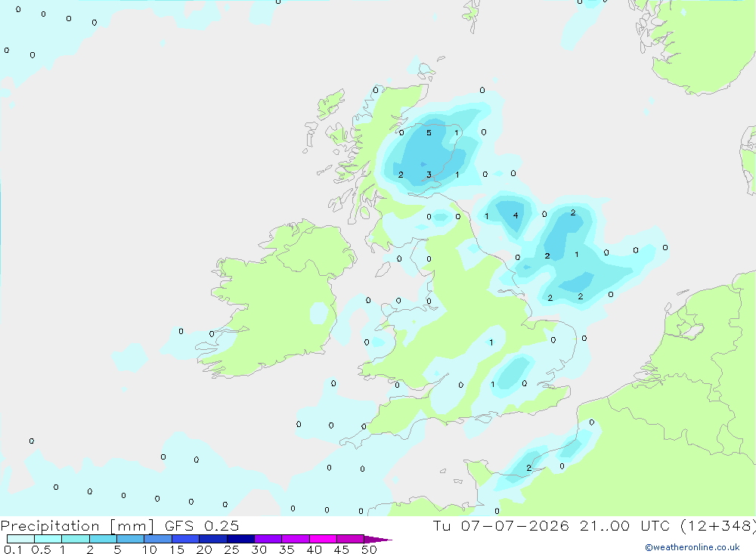The image size is (756, 554).
Task: Select the '45' legend scale label
Action: 342,549
